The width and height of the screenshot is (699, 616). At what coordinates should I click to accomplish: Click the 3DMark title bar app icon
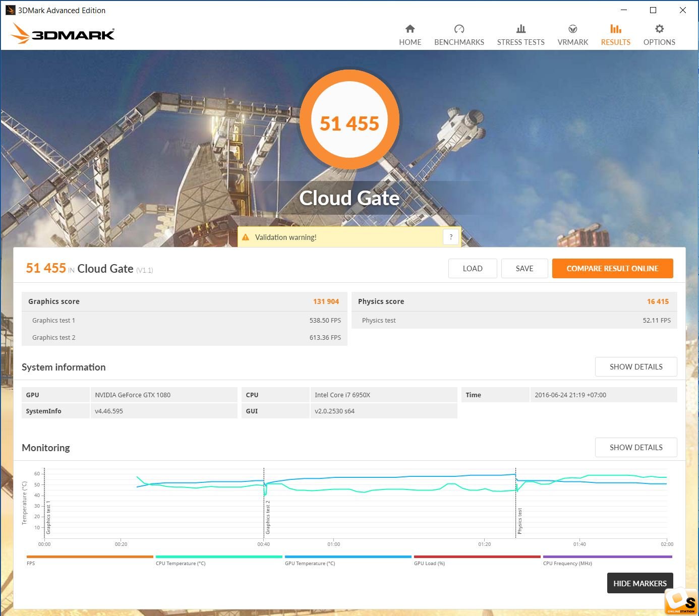point(10,10)
